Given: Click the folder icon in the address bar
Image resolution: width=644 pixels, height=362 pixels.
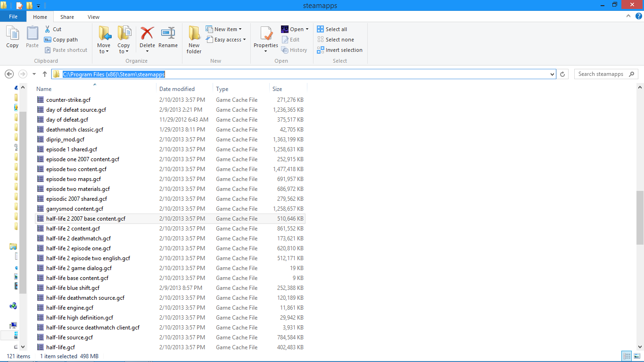Looking at the screenshot, I should point(57,74).
